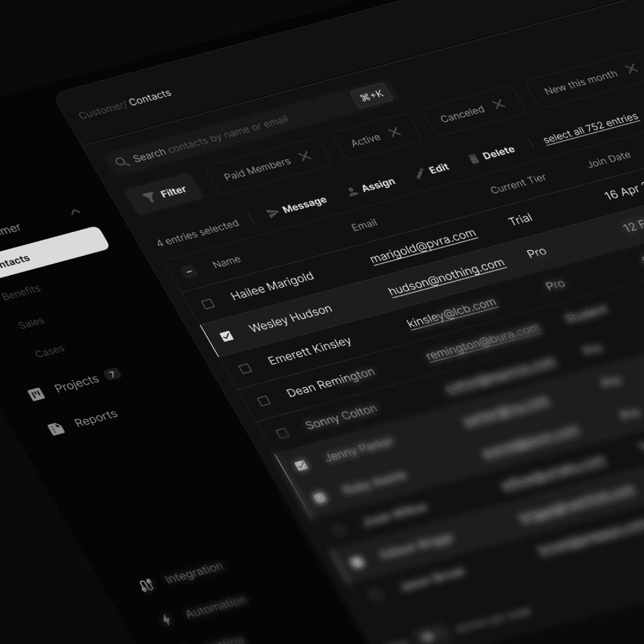The image size is (644, 644).
Task: Click the Edit pencil icon
Action: click(x=420, y=174)
